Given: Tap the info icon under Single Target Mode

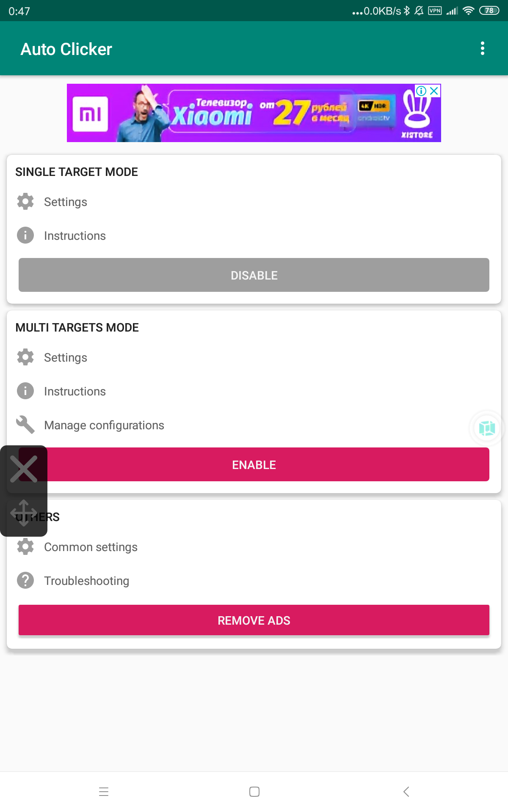Looking at the screenshot, I should coord(25,235).
